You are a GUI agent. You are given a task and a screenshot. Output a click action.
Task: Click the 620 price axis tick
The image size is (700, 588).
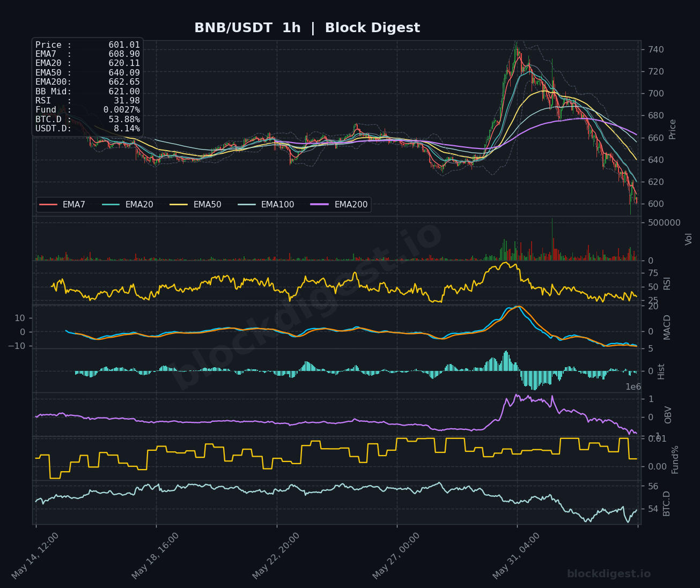(x=655, y=182)
